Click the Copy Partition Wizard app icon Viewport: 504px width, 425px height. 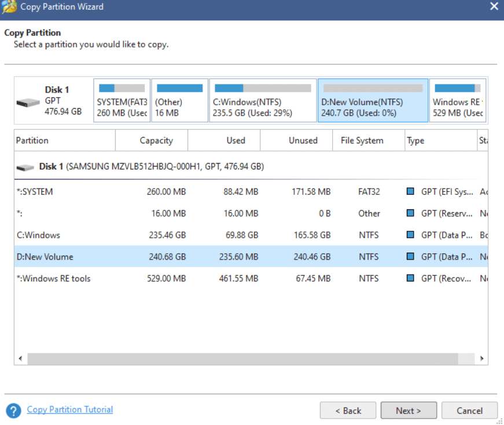click(x=9, y=6)
